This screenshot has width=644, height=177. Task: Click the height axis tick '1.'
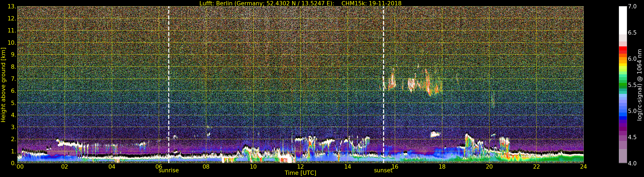(x=13, y=151)
